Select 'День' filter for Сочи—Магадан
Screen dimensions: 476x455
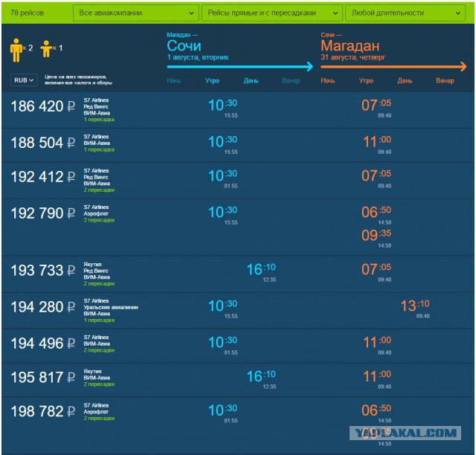pos(405,81)
